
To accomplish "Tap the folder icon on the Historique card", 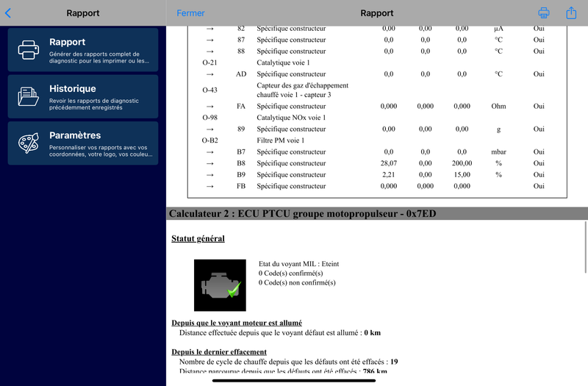I will 29,96.
